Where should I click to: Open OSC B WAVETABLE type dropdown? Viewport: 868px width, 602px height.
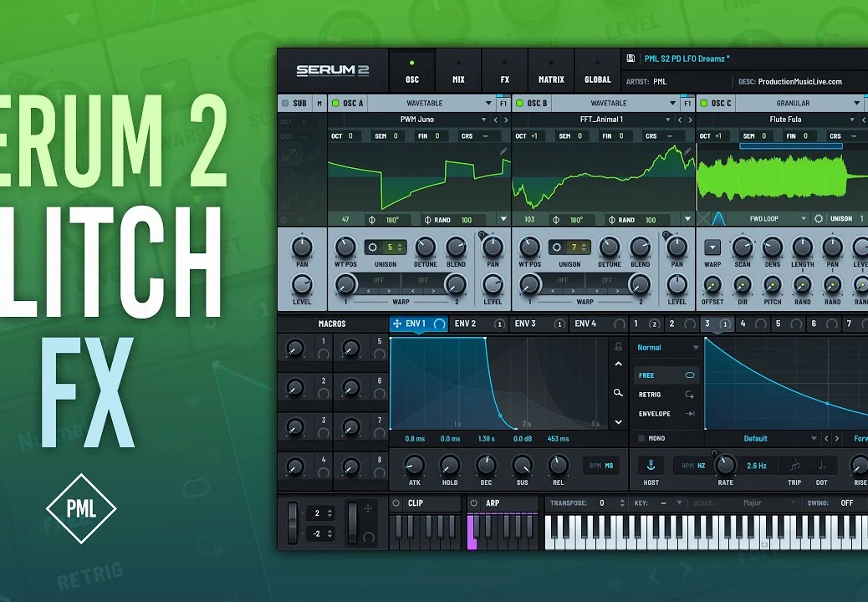615,103
